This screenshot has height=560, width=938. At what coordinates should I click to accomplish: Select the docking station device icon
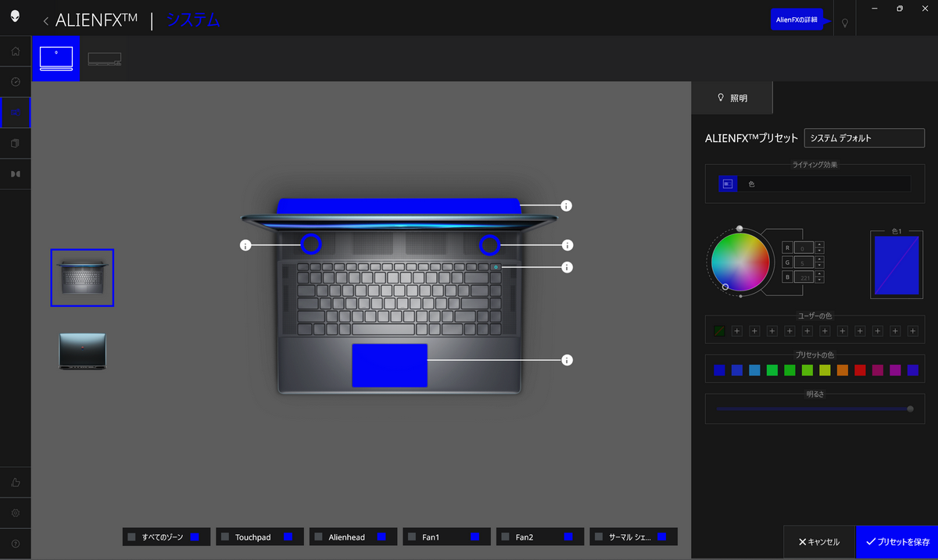104,59
